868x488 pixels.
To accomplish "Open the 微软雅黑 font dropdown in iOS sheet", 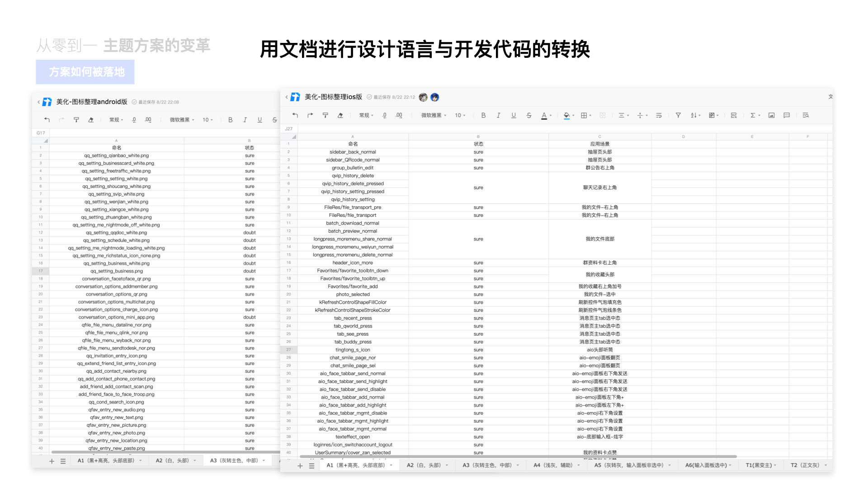I will pos(434,115).
